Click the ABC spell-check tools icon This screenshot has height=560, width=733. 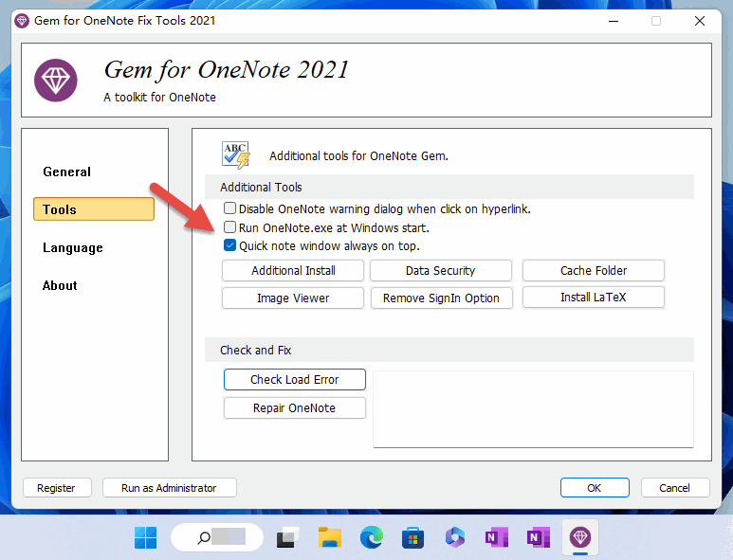click(236, 154)
